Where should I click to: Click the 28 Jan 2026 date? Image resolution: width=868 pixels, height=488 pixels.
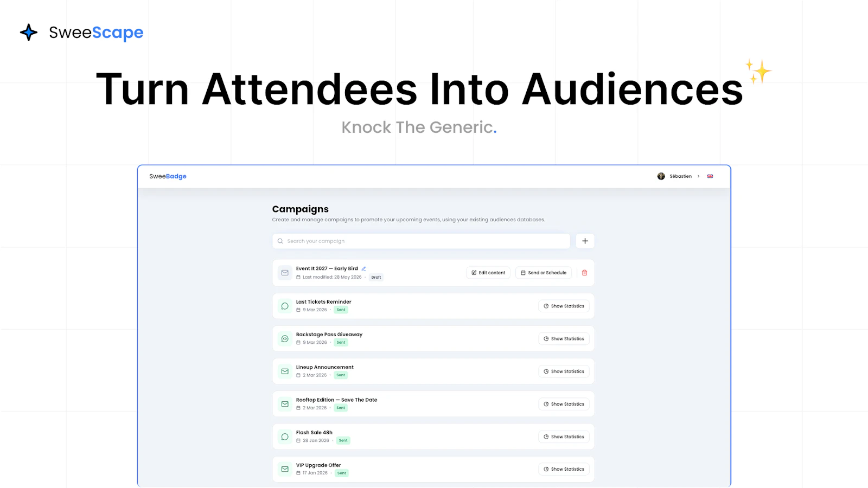tap(316, 440)
